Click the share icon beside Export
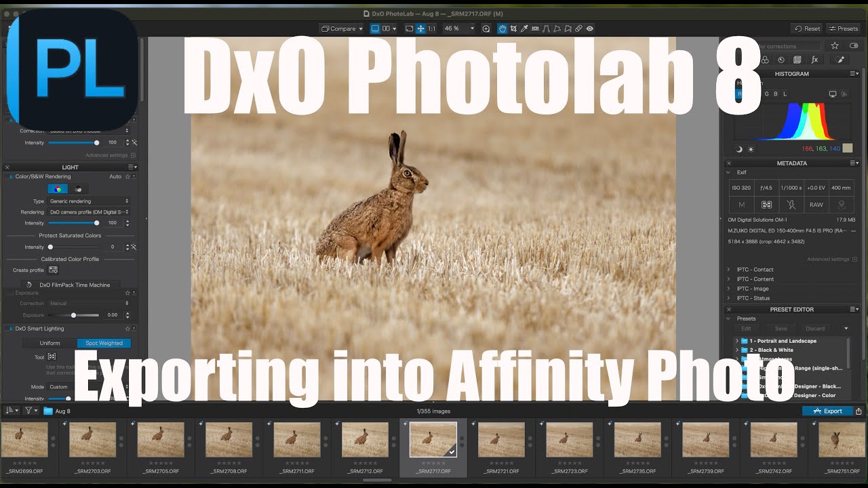This screenshot has height=488, width=868. click(x=859, y=411)
